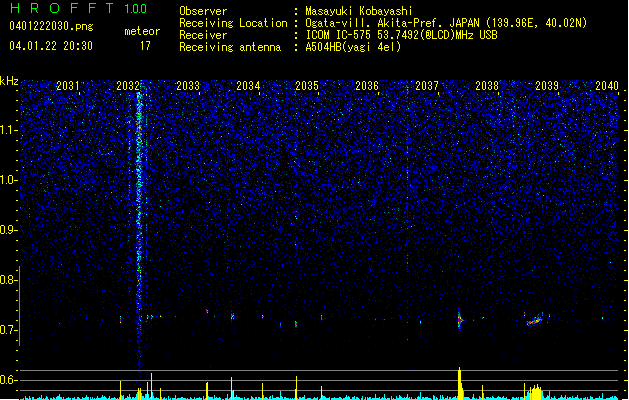The height and width of the screenshot is (400, 629).
Task: Click the HROFFT 1.0.0 title text
Action: click(x=78, y=8)
